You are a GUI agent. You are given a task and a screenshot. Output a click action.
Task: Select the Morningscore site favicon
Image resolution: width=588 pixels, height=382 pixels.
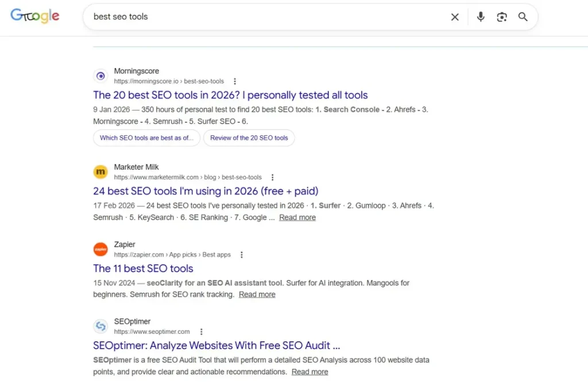click(x=100, y=75)
